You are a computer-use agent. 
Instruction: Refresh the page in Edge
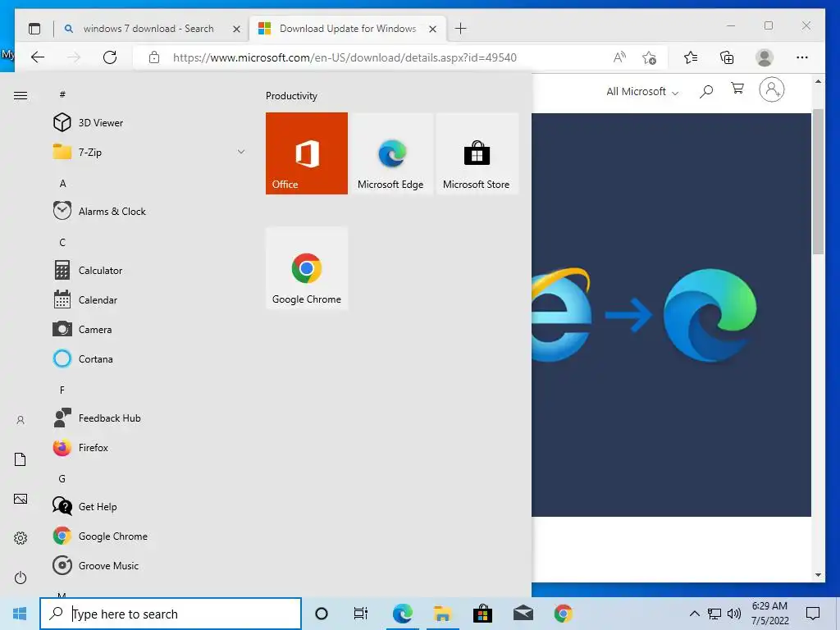[110, 57]
